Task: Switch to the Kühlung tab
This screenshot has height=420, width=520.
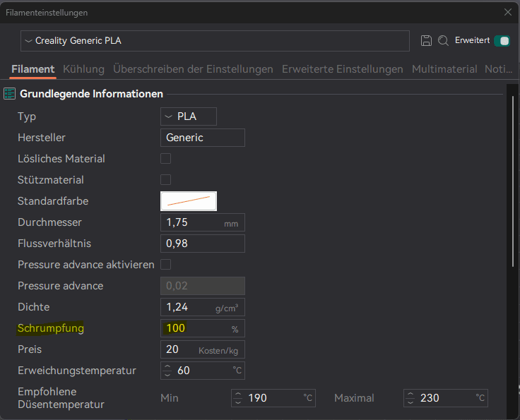Action: click(83, 69)
